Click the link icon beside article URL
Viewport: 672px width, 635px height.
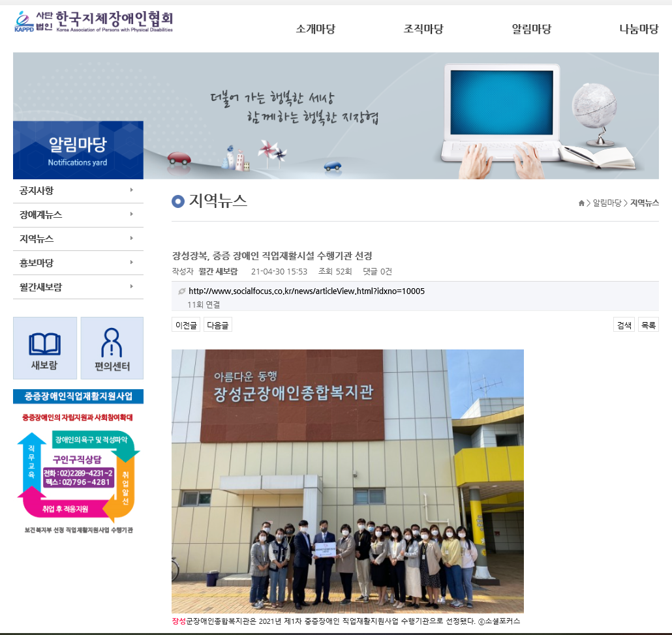click(x=181, y=291)
